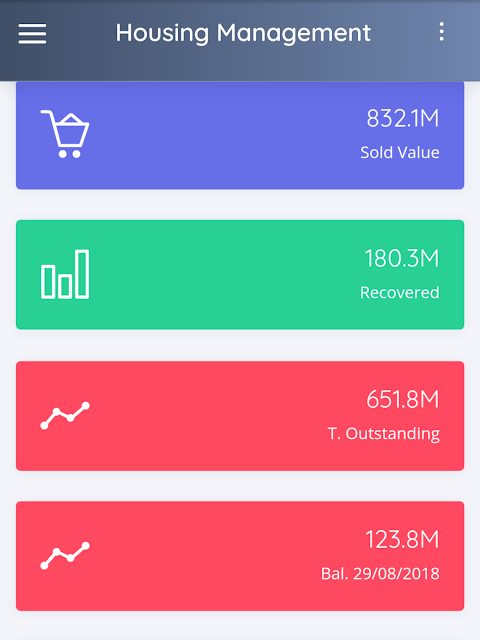The height and width of the screenshot is (640, 480).
Task: Click the Sold Value label
Action: click(400, 152)
